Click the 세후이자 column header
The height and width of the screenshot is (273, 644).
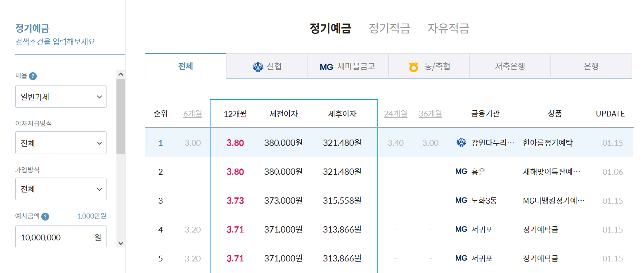tap(342, 114)
